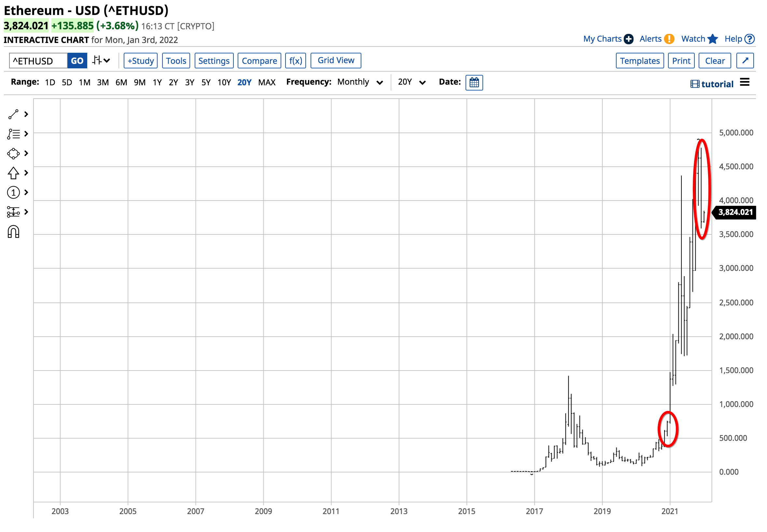Expand the arrow markers arrow
This screenshot has height=532, width=767.
(x=26, y=173)
